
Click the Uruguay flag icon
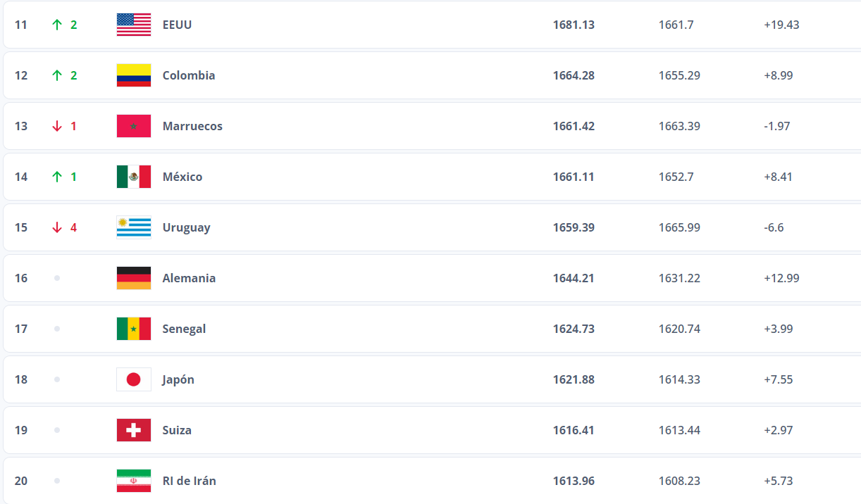(134, 227)
